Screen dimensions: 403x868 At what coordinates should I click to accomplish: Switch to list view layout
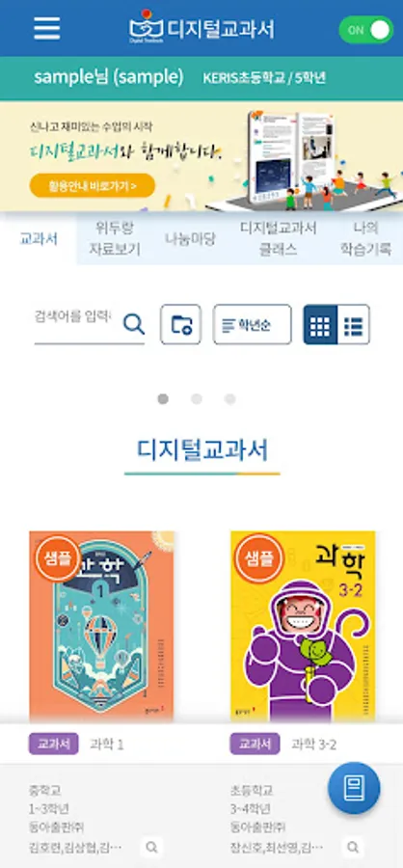(x=353, y=324)
